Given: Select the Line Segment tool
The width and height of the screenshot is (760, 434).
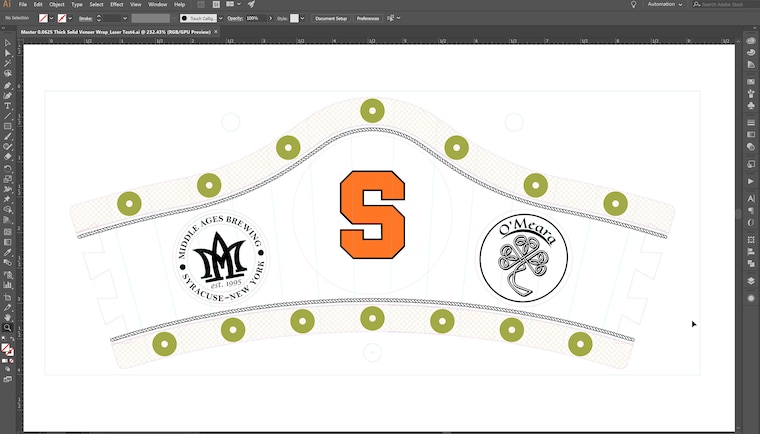Looking at the screenshot, I should (x=7, y=116).
